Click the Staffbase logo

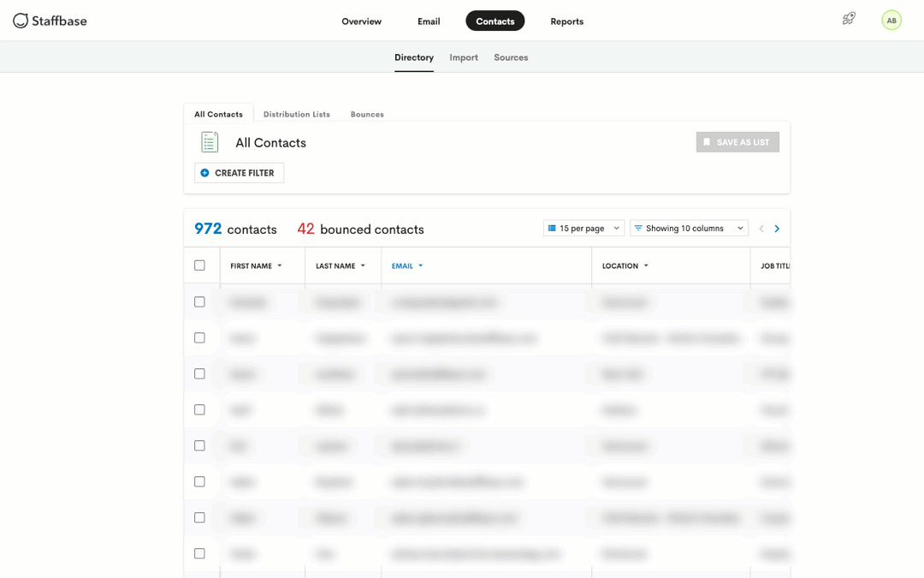pos(50,21)
